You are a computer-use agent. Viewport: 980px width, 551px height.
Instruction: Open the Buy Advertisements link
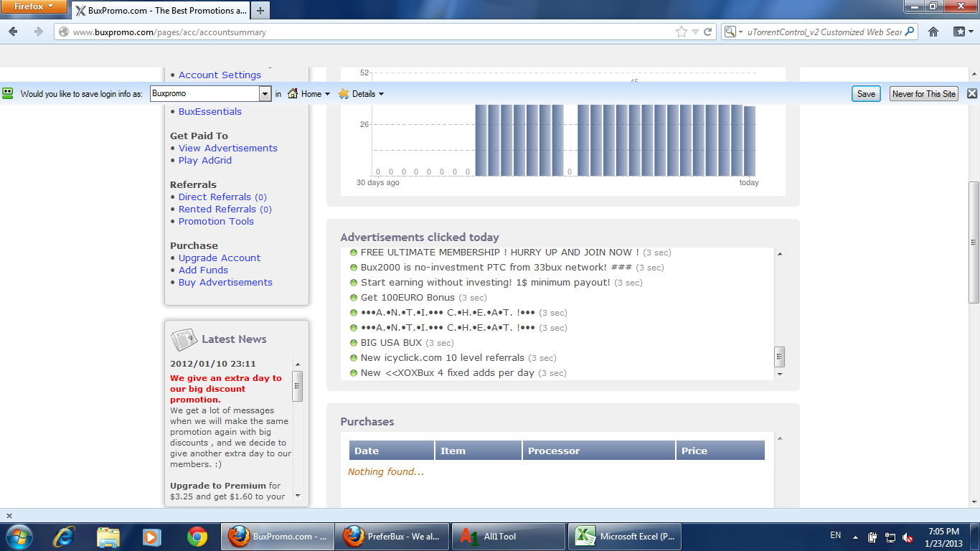[x=225, y=283]
